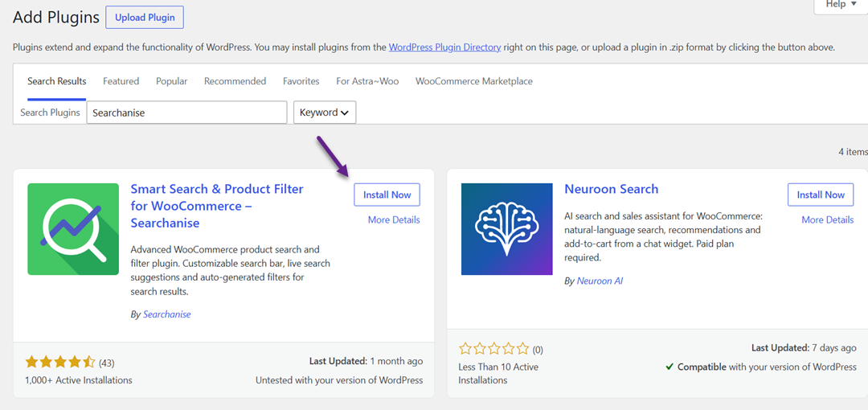Click 'Untested with your version of WordPress'
868x410 pixels.
click(x=339, y=380)
